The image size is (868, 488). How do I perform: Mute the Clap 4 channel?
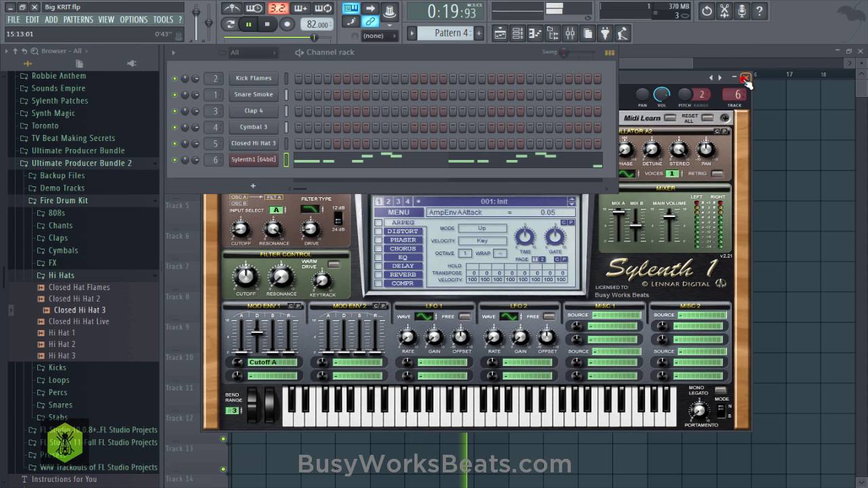coord(174,111)
